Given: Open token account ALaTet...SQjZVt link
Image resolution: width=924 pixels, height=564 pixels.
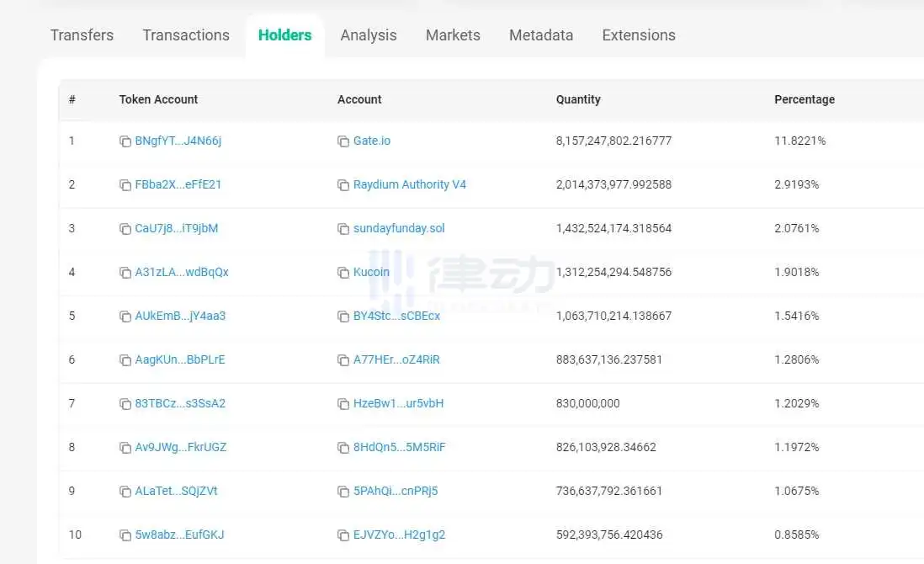Looking at the screenshot, I should tap(176, 491).
